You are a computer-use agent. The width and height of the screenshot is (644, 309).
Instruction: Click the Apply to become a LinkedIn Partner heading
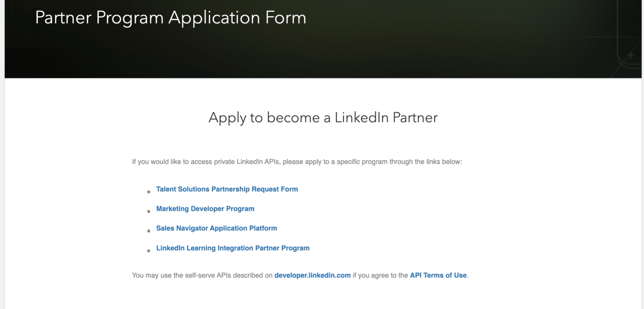tap(323, 118)
